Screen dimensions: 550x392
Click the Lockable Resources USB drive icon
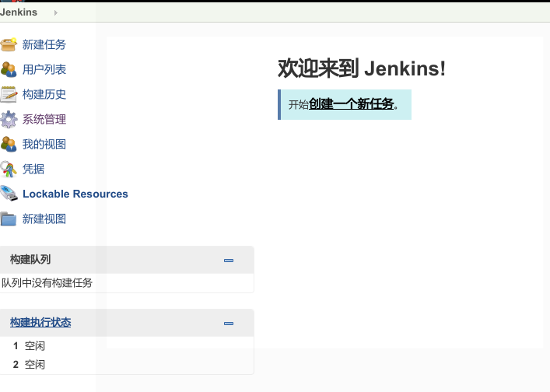click(9, 194)
